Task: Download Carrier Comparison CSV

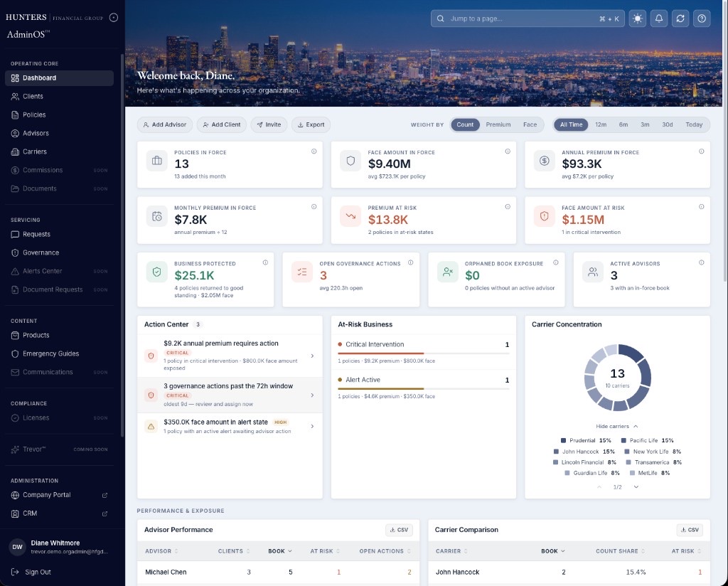Action: click(690, 530)
